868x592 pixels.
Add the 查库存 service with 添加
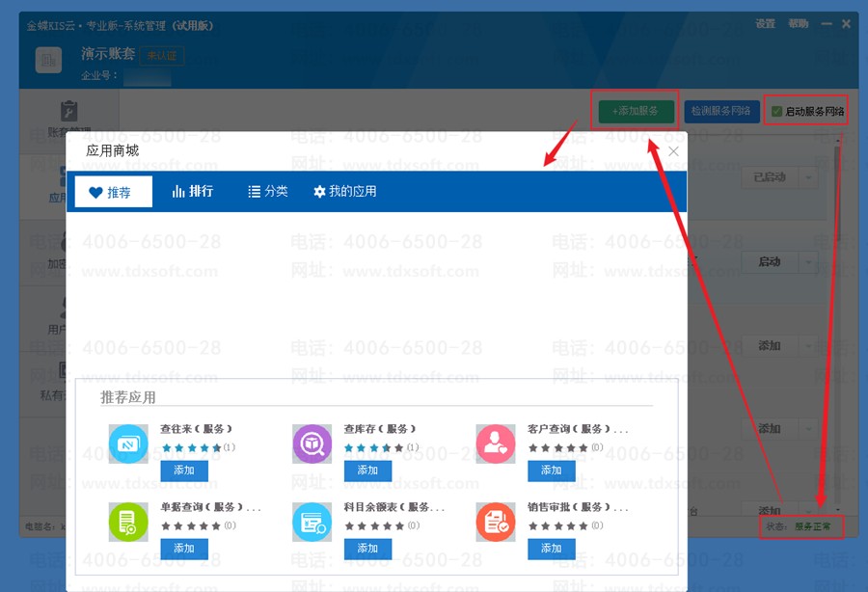pyautogui.click(x=367, y=471)
